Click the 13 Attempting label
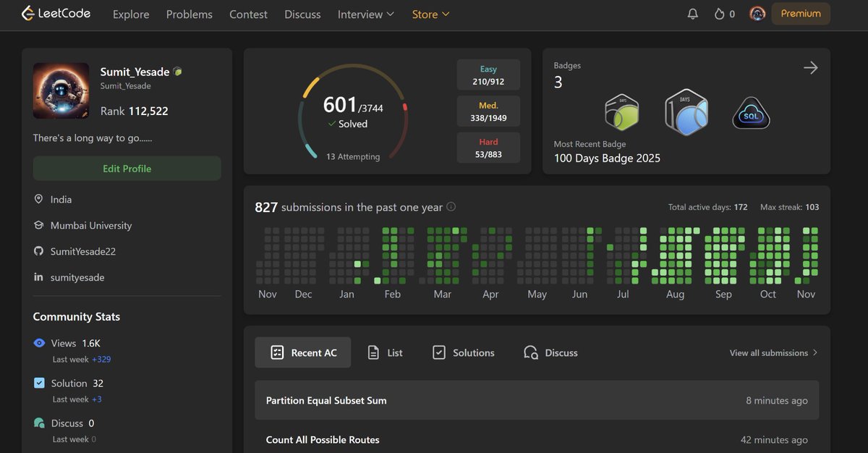 coord(353,156)
